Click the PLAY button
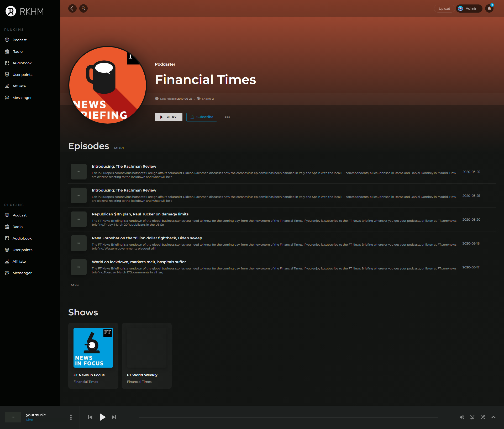Screen dimensions: 504x429 click(169, 117)
